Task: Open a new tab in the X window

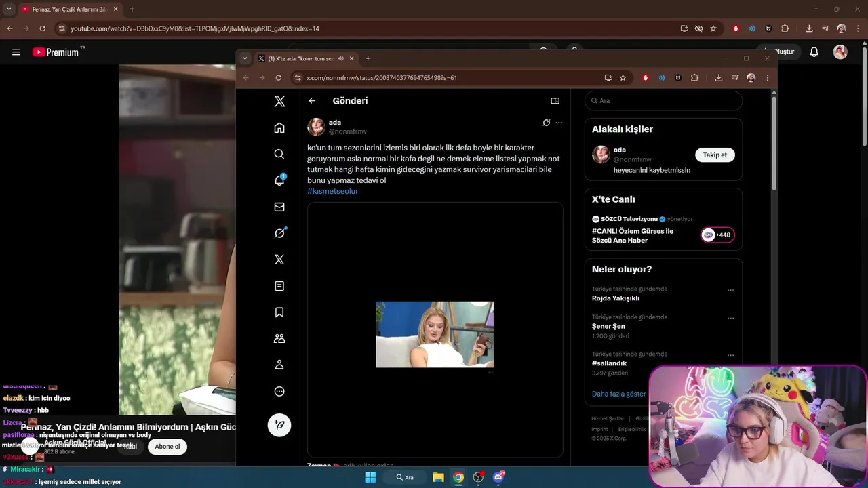Action: 368,58
